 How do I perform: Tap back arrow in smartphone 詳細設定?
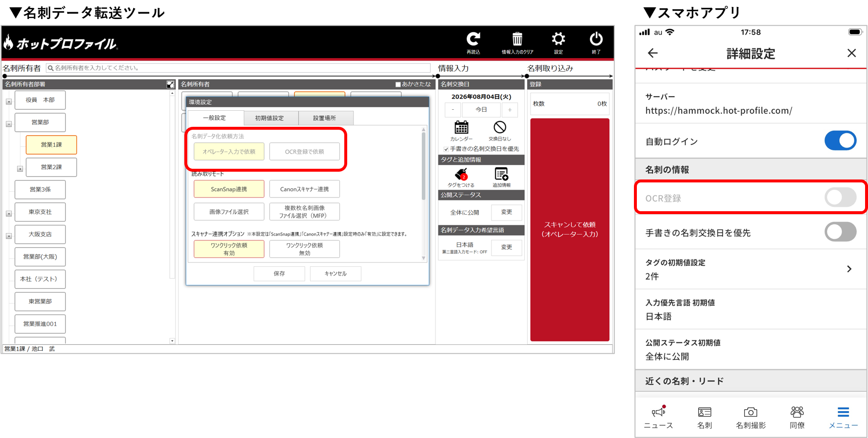652,53
